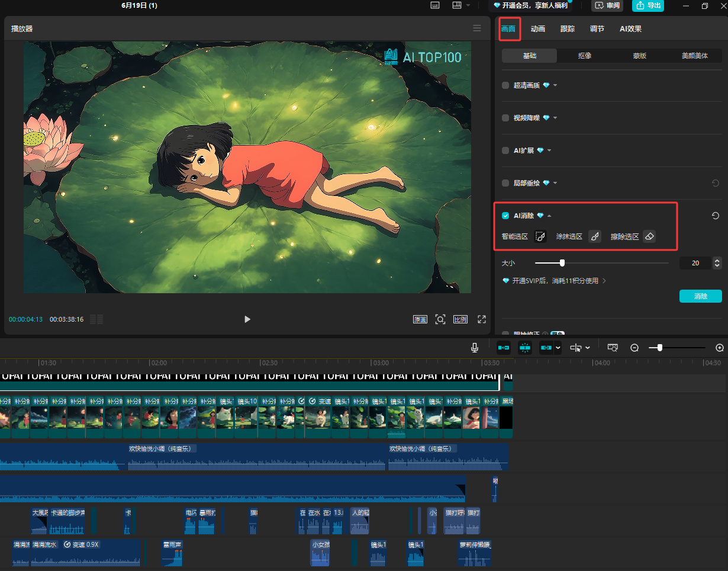Screen dimensions: 728x571
Task: Click the 03:00 mark on timeline ruler
Action: (381, 363)
